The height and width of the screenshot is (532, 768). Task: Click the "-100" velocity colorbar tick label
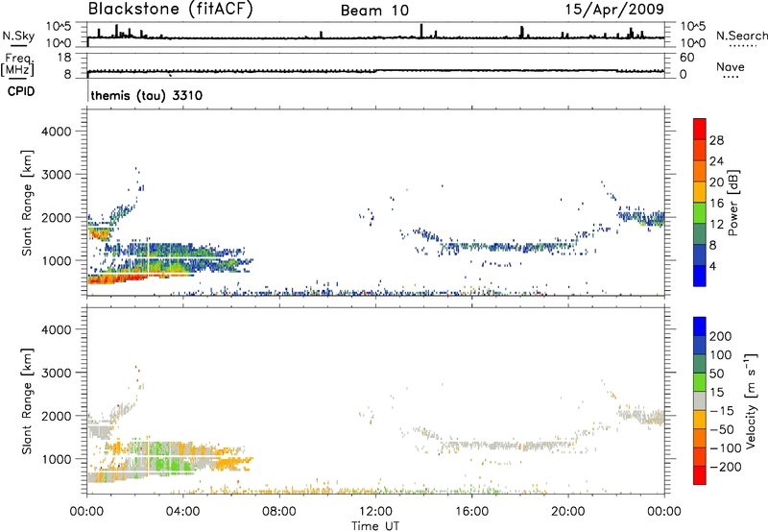[x=725, y=447]
